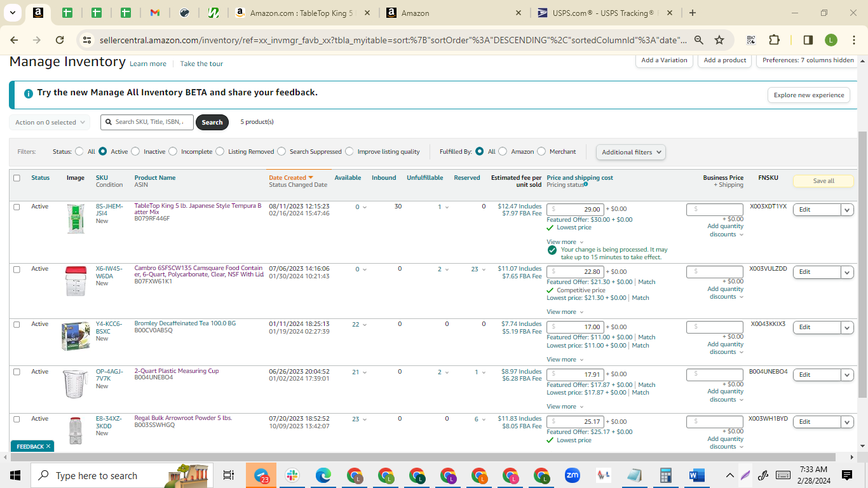Image resolution: width=868 pixels, height=488 pixels.
Task: Check the TableTop King Tempura row checkbox
Action: [17, 207]
